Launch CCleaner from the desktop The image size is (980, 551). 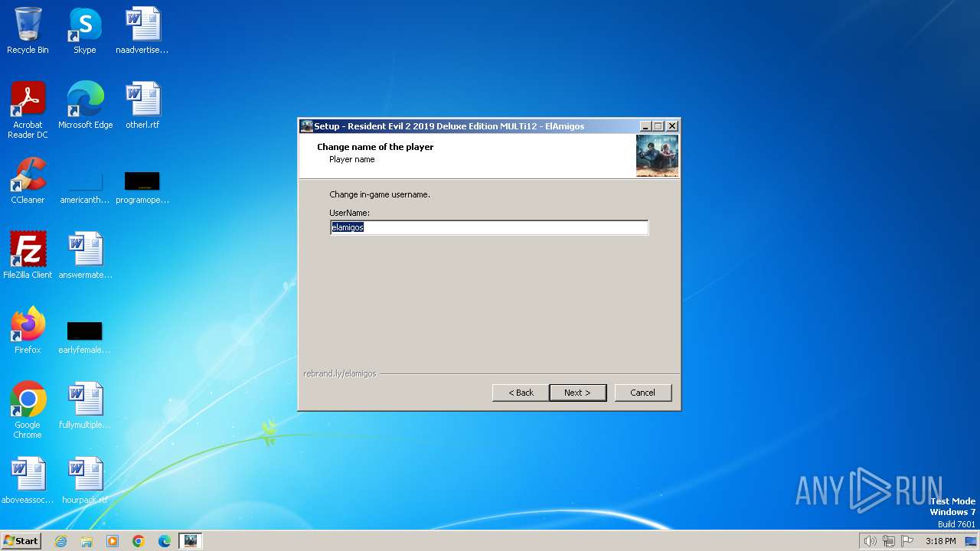pyautogui.click(x=28, y=181)
